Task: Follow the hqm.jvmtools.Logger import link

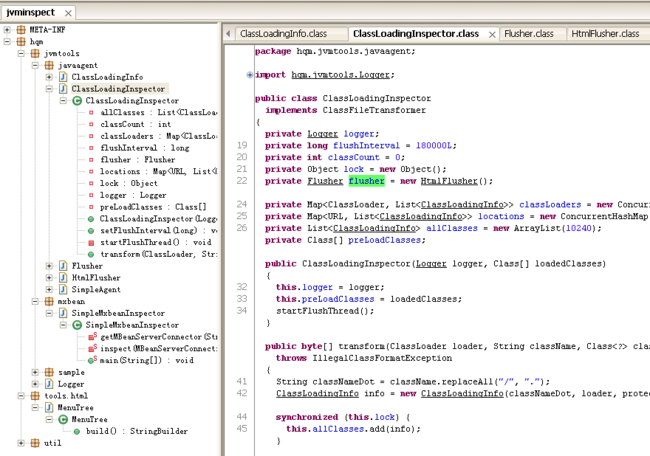Action: pyautogui.click(x=340, y=75)
